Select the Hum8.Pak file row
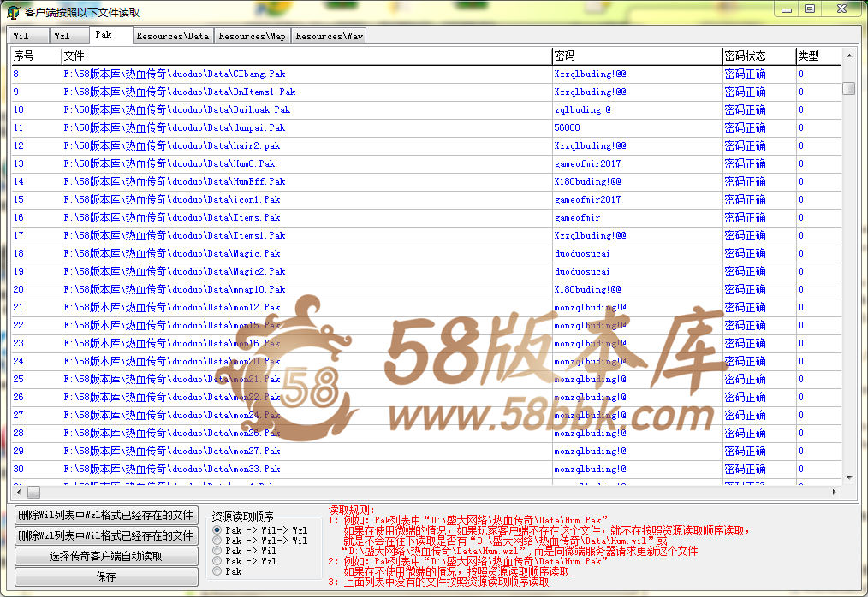868x597 pixels. point(426,163)
